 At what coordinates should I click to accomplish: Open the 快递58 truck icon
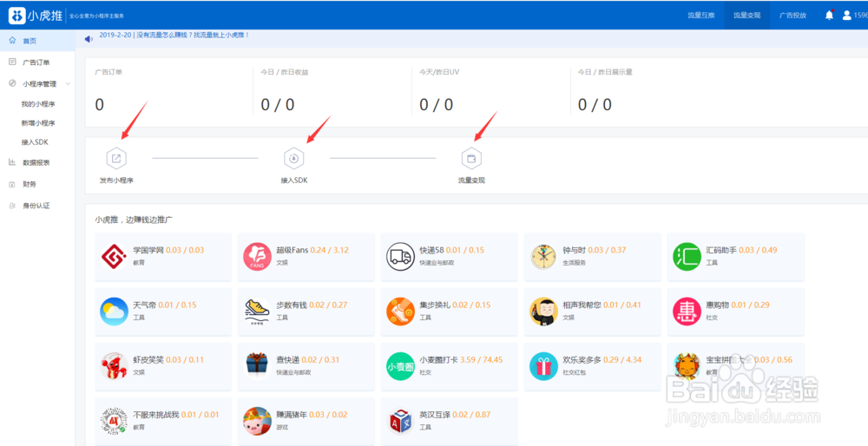[400, 257]
